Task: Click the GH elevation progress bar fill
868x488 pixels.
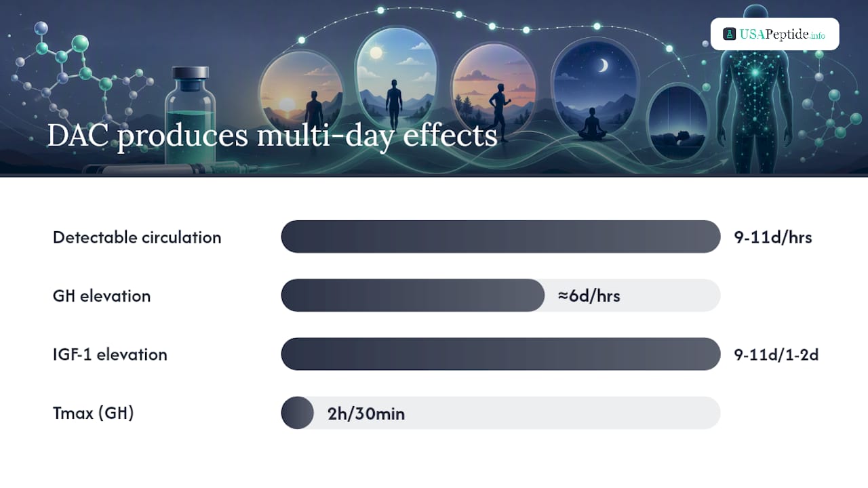Action: point(412,296)
